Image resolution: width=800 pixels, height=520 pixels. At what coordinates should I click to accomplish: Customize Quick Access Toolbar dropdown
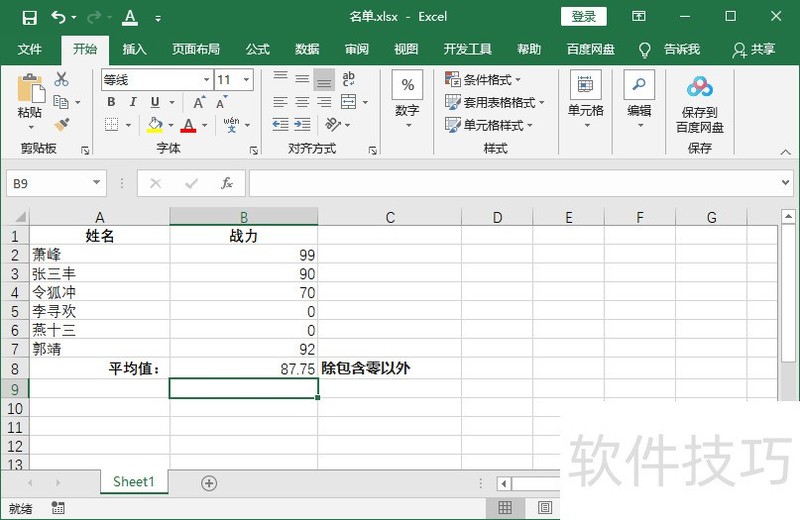[158, 19]
